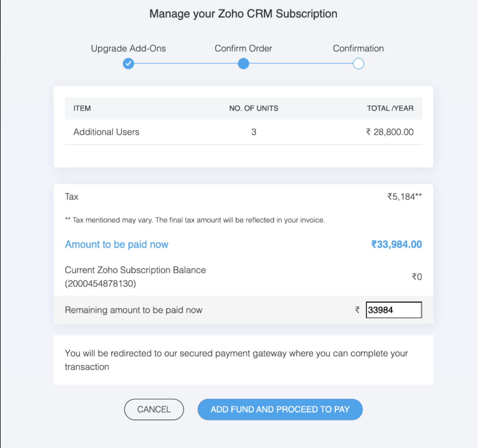Click the completed checkmark step icon

(x=128, y=63)
